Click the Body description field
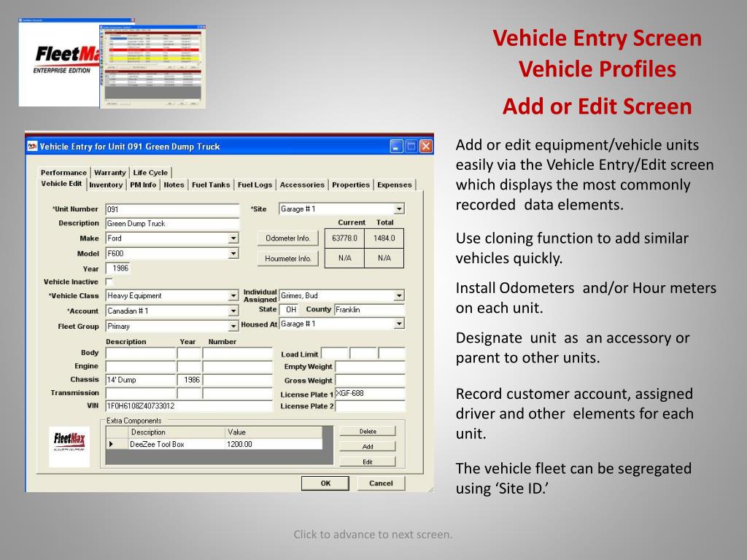 click(x=141, y=353)
